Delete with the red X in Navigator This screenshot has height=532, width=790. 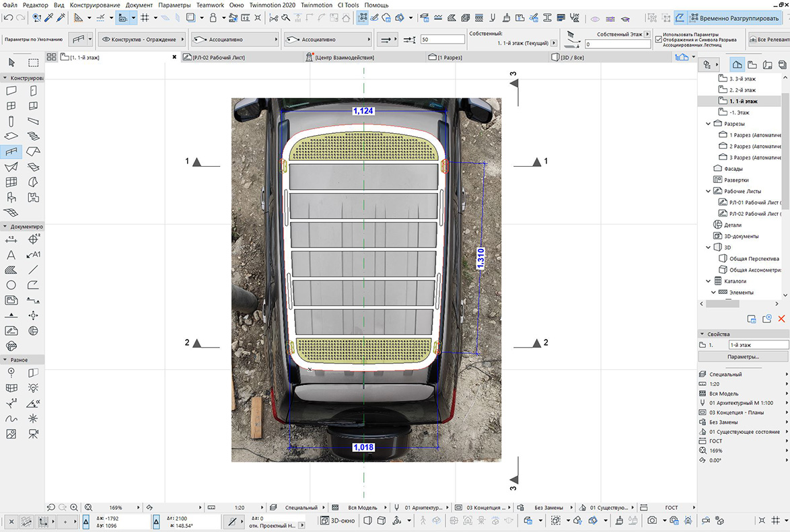pyautogui.click(x=781, y=319)
